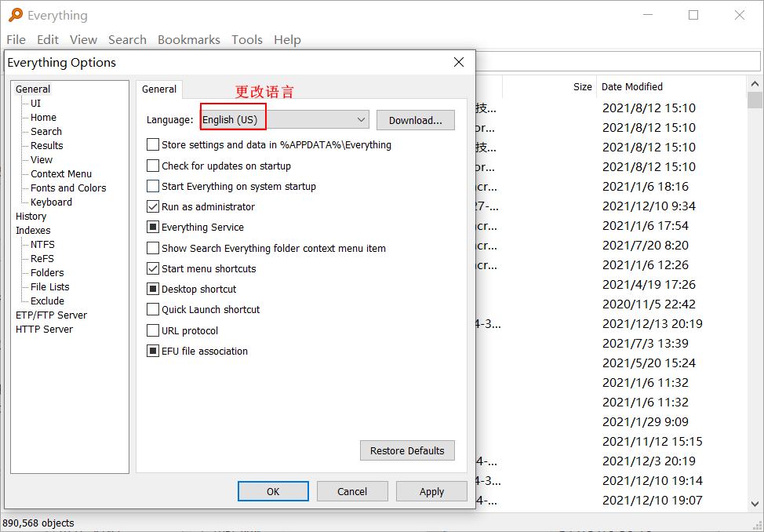This screenshot has height=532, width=764.
Task: Uncheck Run as administrator
Action: (153, 206)
